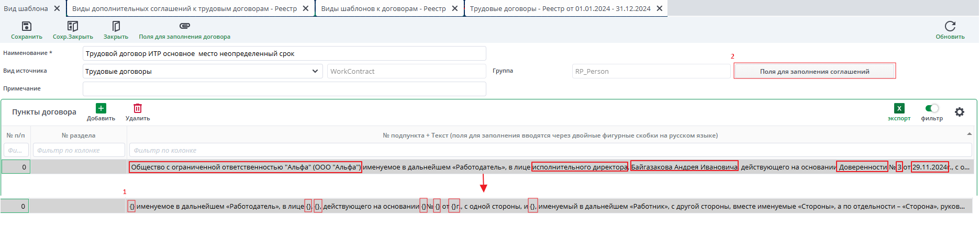Click the Сохранить save icon
The width and height of the screenshot is (980, 227).
coord(26,26)
